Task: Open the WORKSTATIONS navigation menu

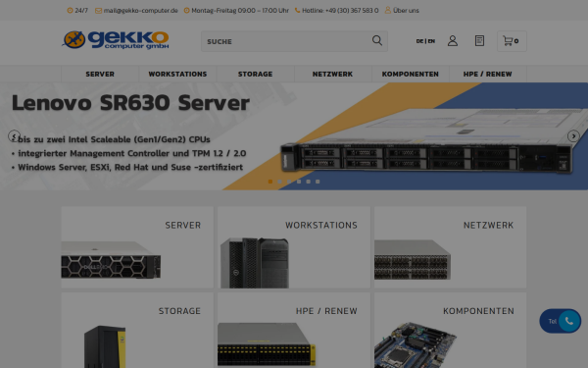Action: click(x=177, y=74)
